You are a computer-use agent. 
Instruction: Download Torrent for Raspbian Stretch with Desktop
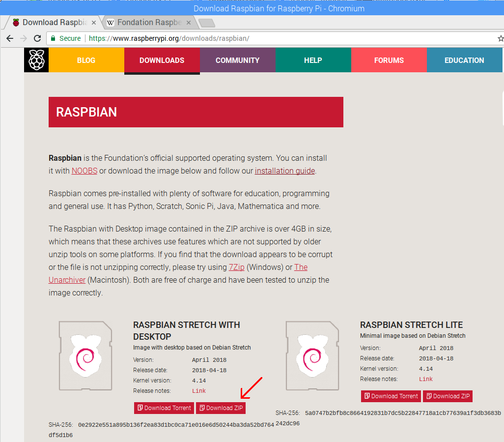tap(164, 408)
